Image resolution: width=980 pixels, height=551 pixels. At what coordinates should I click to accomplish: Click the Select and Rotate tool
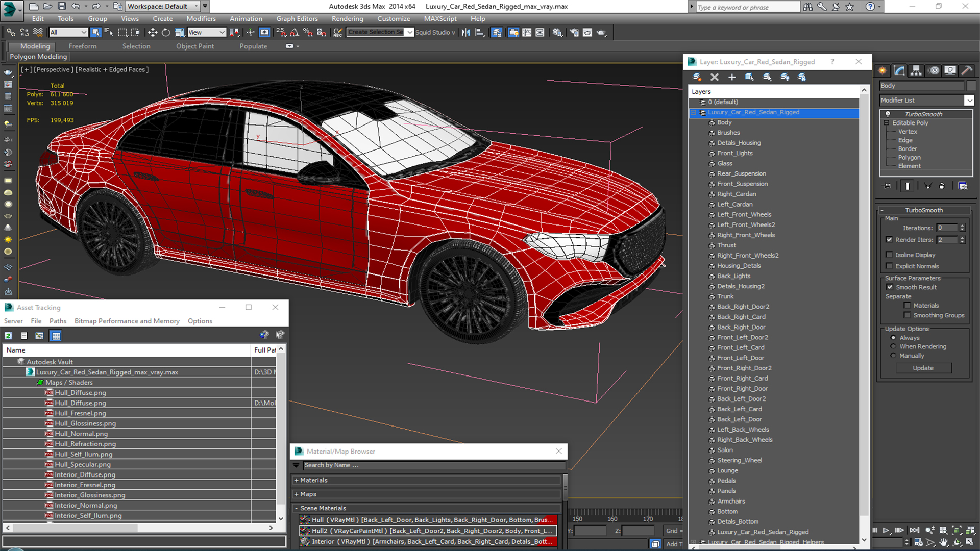(x=166, y=32)
